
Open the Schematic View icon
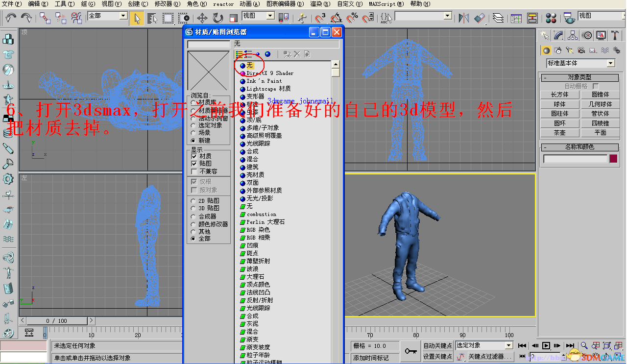[x=532, y=18]
